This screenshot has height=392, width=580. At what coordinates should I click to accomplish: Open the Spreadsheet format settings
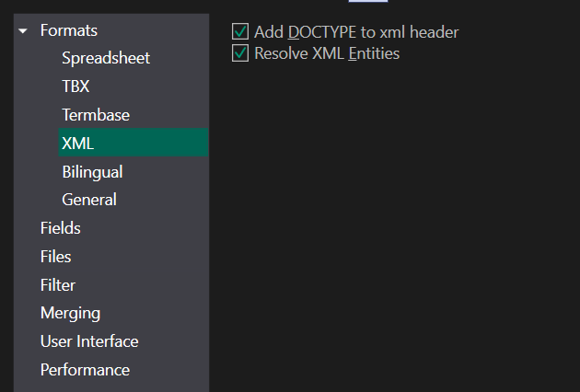click(x=106, y=58)
